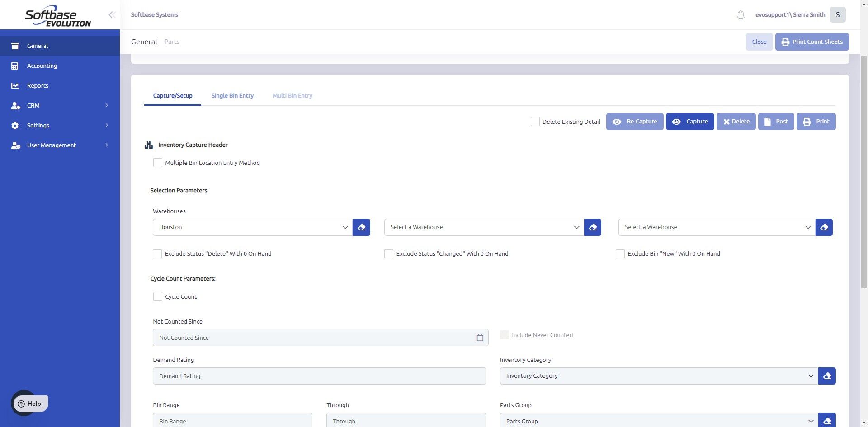Open the Help widget
Image resolution: width=868 pixels, height=427 pixels.
tap(30, 404)
